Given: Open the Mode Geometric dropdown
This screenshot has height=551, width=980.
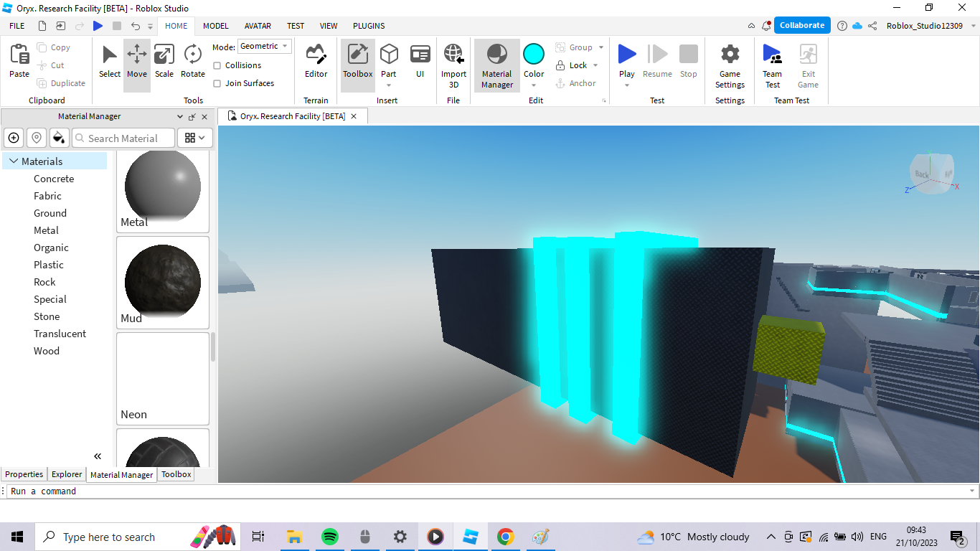Looking at the screenshot, I should [x=265, y=46].
